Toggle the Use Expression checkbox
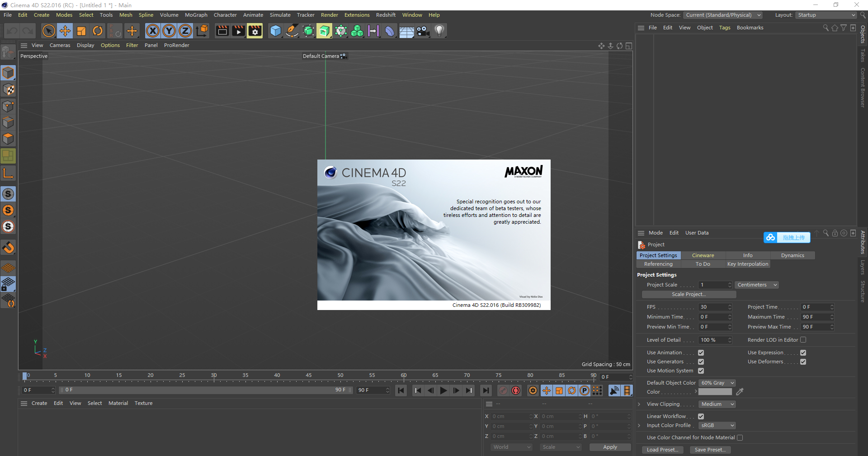Viewport: 868px width, 456px height. tap(803, 353)
